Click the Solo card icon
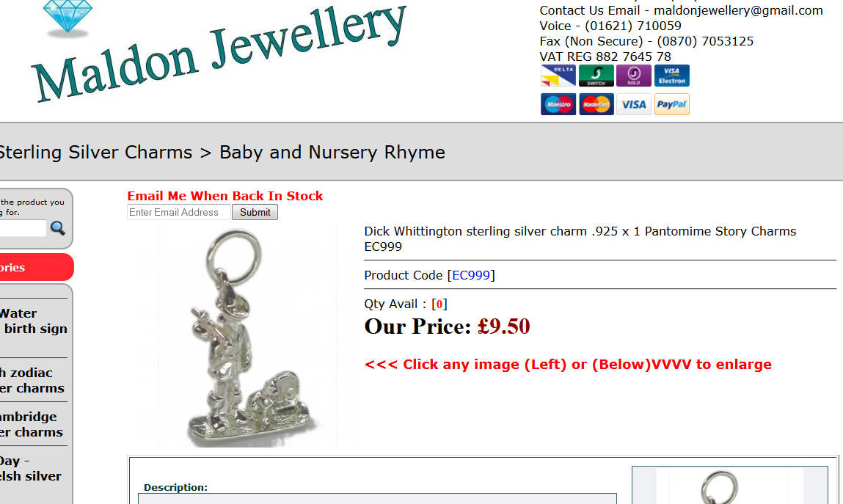Screen dimensions: 843x504 pos(634,76)
